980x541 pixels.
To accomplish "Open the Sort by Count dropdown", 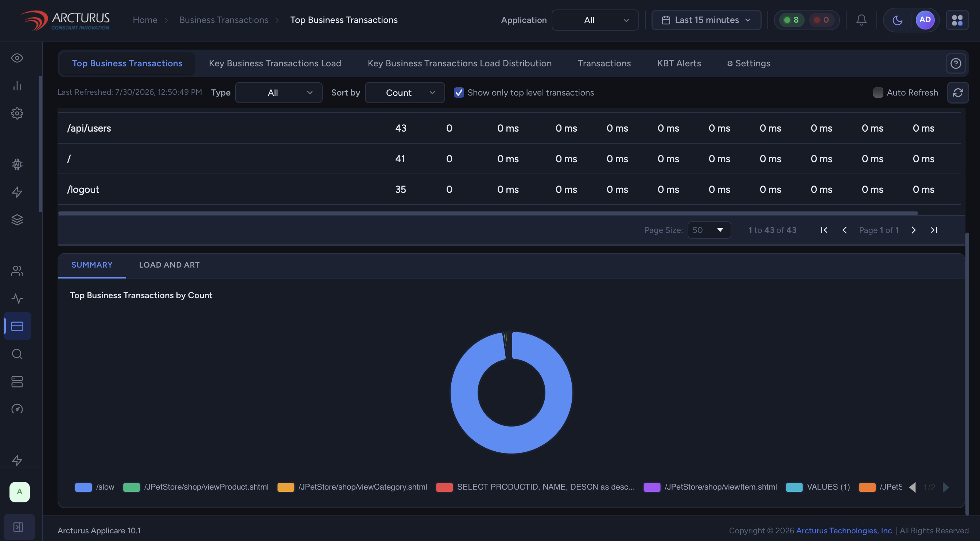I will (405, 93).
